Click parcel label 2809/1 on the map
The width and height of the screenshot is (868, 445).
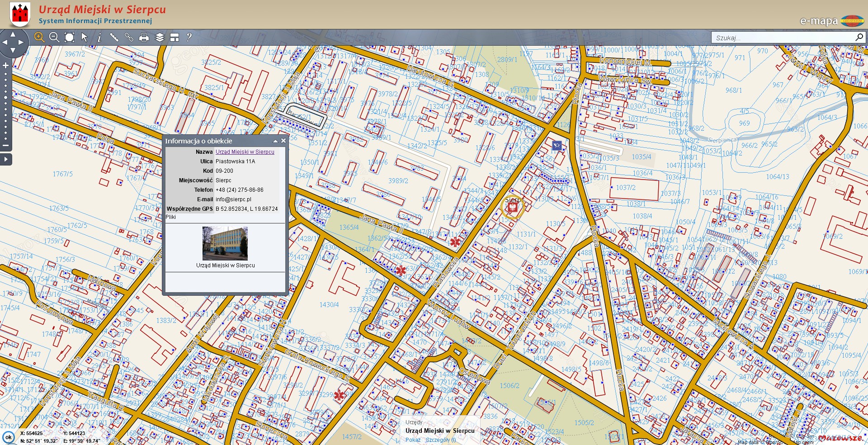coord(507,60)
